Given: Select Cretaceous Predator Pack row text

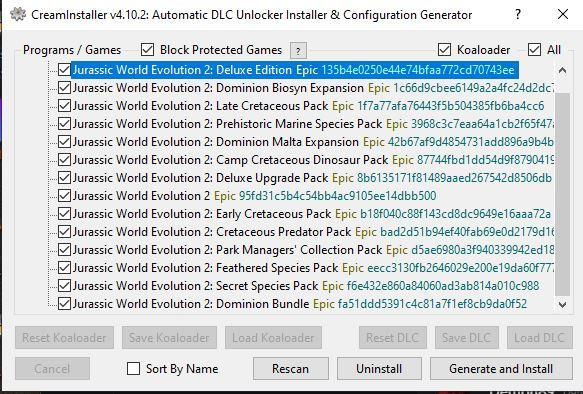Looking at the screenshot, I should pyautogui.click(x=313, y=232).
